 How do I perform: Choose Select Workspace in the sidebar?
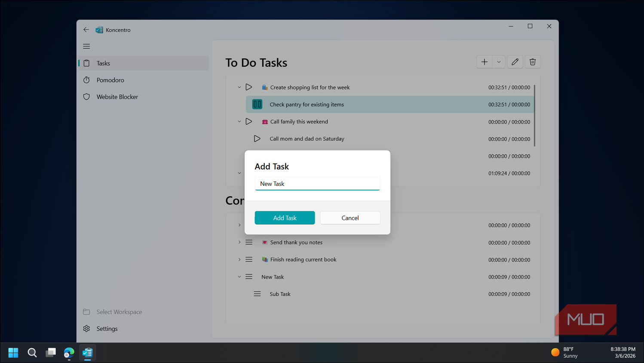click(144, 312)
